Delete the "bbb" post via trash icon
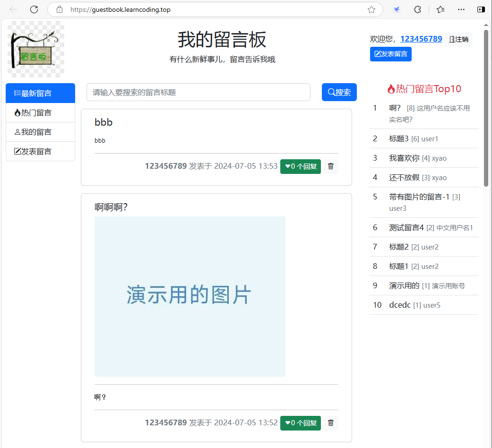This screenshot has height=448, width=492. tap(331, 166)
